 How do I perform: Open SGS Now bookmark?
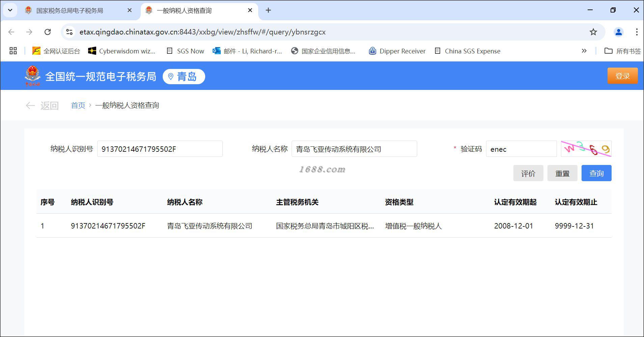[x=185, y=51]
